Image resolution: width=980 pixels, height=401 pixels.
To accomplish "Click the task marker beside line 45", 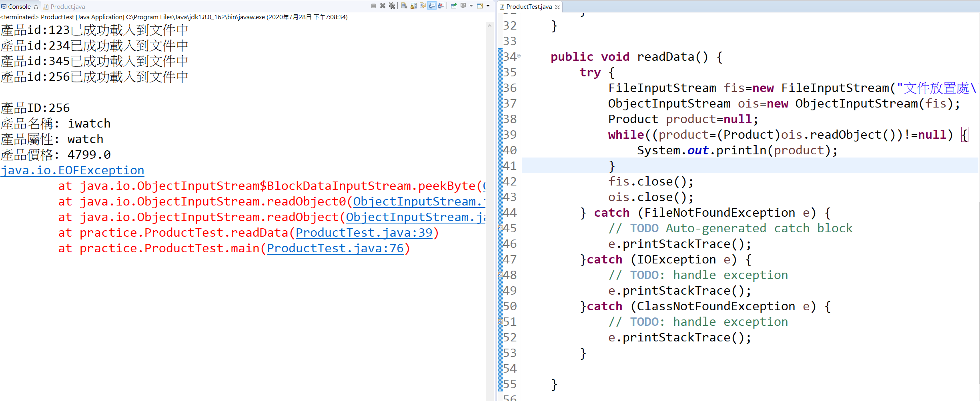I will pyautogui.click(x=500, y=228).
